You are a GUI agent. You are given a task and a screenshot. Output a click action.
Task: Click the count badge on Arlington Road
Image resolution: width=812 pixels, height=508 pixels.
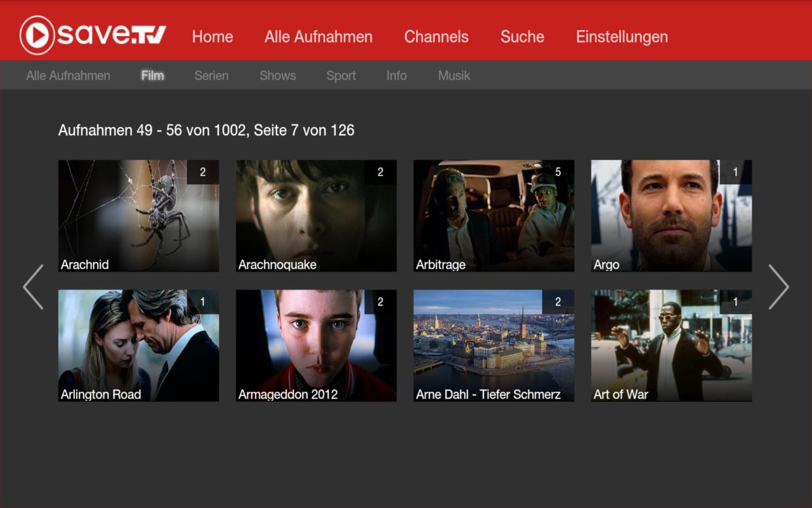(203, 302)
